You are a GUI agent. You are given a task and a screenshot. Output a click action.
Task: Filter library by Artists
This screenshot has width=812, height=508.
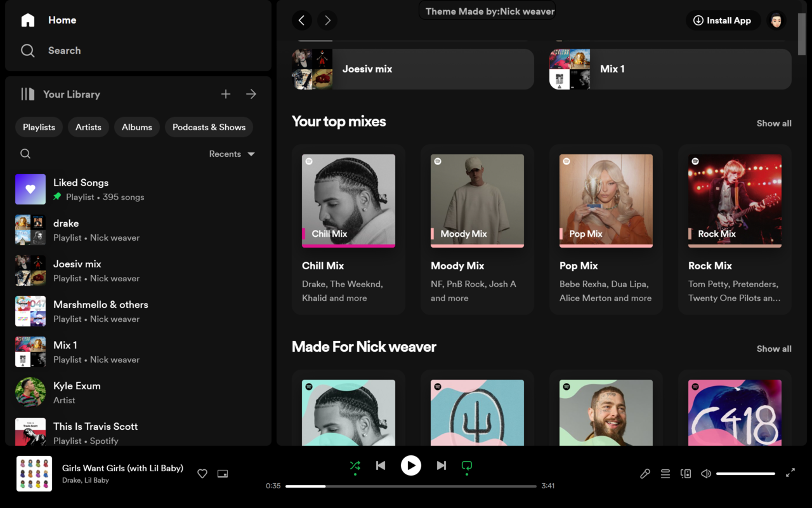88,127
